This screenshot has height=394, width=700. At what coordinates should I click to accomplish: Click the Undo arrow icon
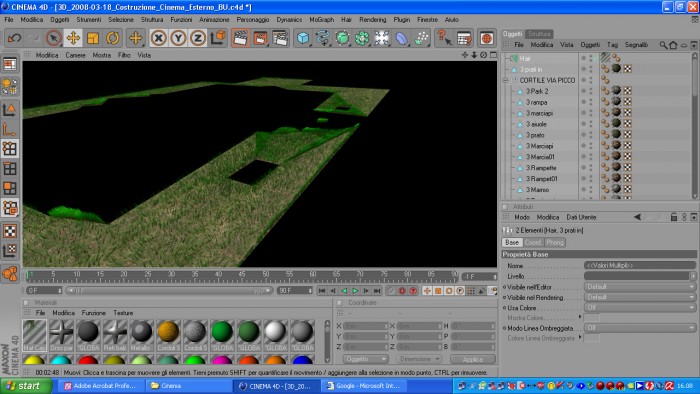point(14,38)
